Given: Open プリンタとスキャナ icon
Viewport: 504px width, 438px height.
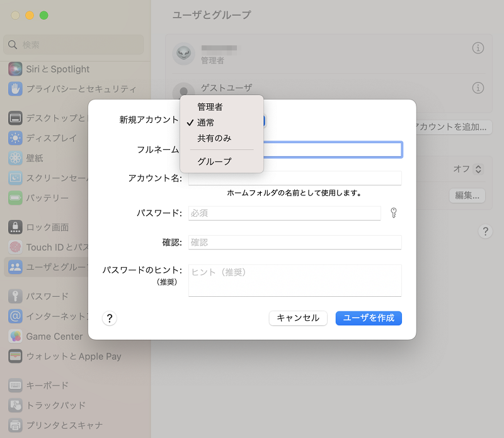Looking at the screenshot, I should pyautogui.click(x=15, y=425).
